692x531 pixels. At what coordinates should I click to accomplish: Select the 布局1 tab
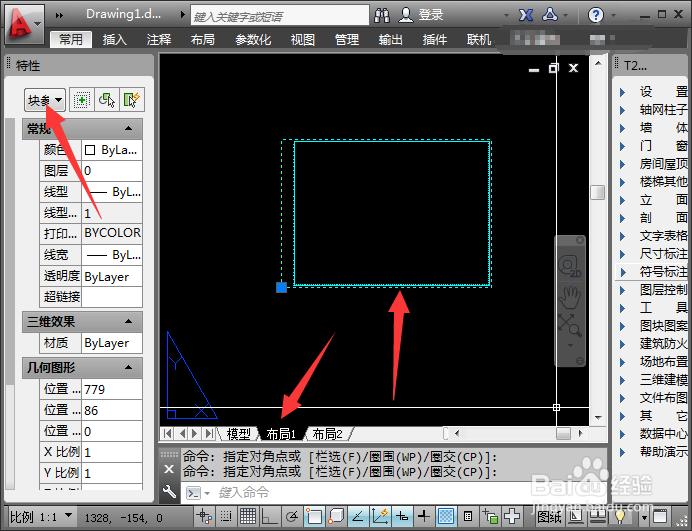pyautogui.click(x=281, y=434)
